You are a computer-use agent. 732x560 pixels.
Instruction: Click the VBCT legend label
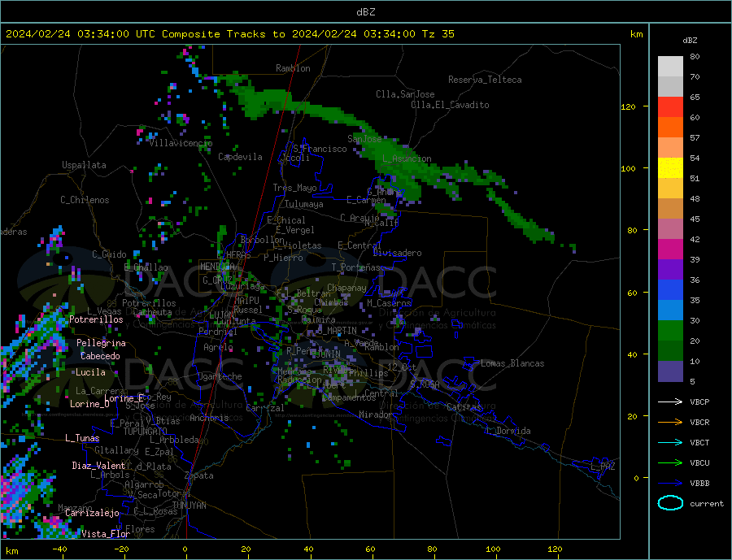[x=699, y=442]
